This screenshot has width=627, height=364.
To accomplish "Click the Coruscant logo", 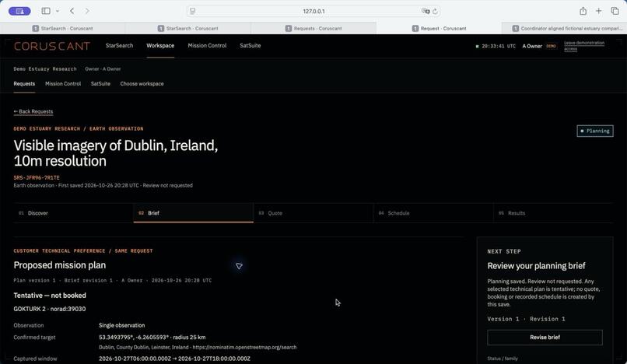I will click(x=52, y=46).
